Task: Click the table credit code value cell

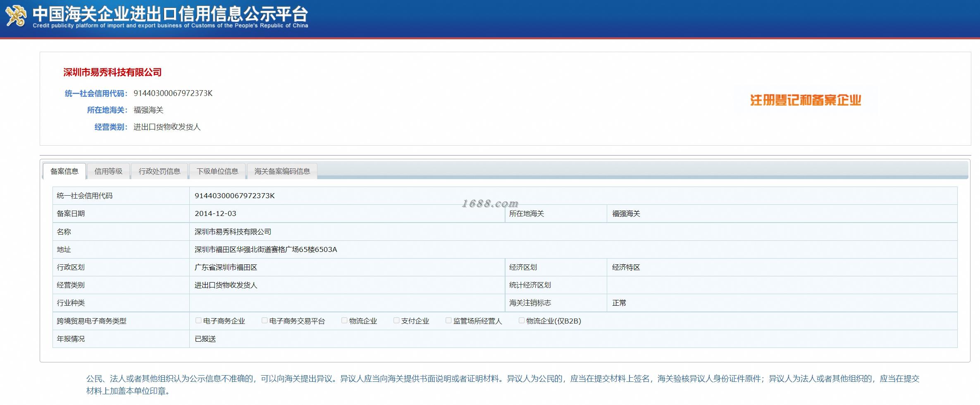Action: pos(573,196)
